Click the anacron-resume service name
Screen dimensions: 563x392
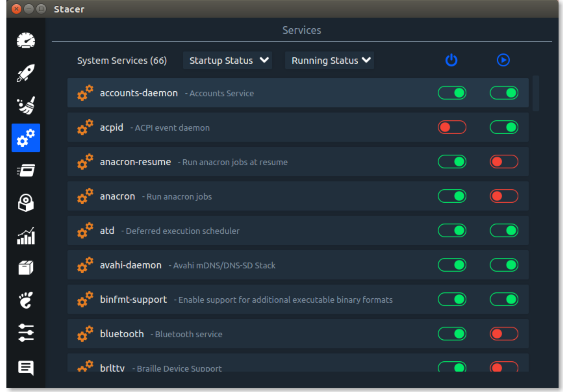pyautogui.click(x=135, y=162)
